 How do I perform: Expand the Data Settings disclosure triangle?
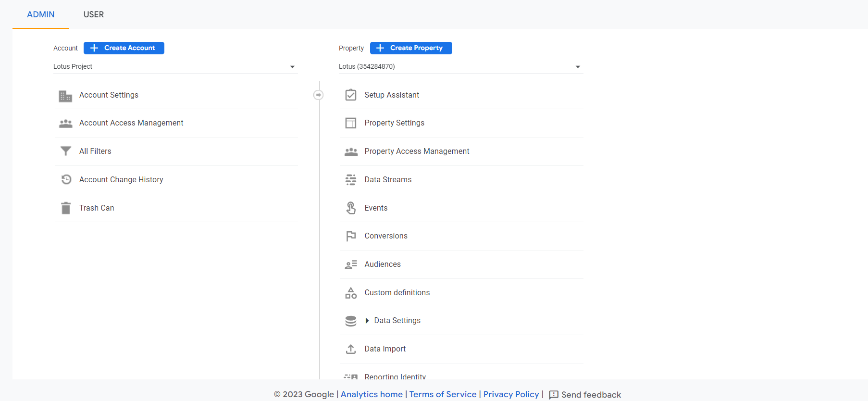(x=367, y=321)
